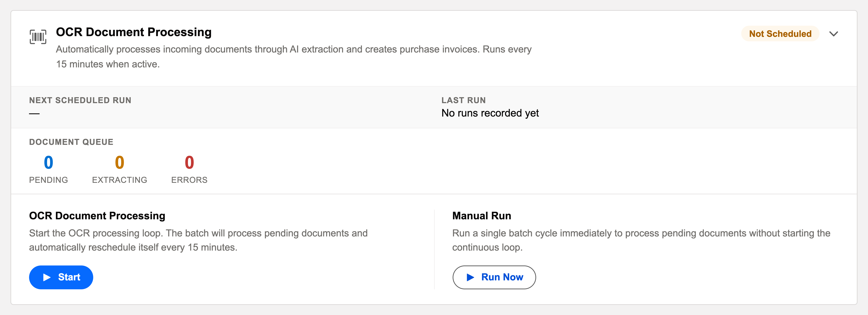
Task: Click the Manual Run section heading
Action: coord(482,216)
